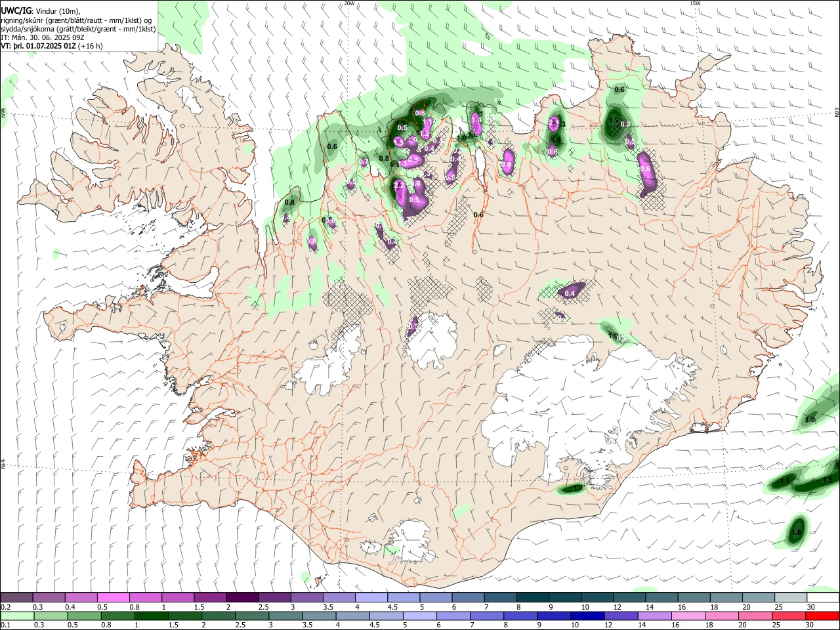
Task: Pick the dark teal 9–10 swatch in upper legend
Action: pyautogui.click(x=564, y=597)
